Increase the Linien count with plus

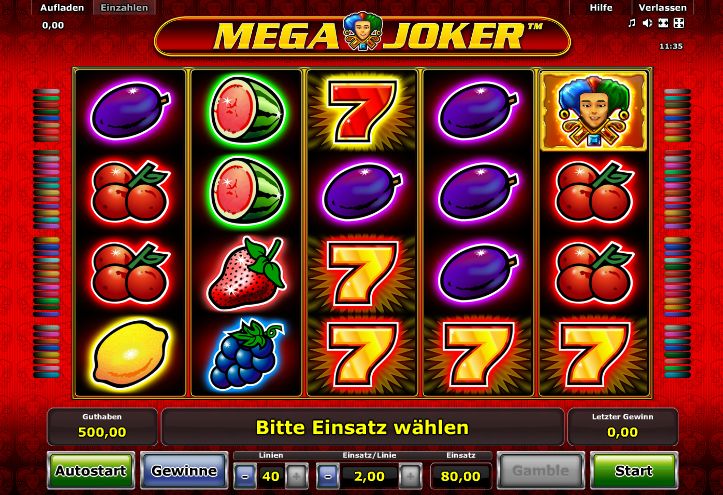point(296,476)
